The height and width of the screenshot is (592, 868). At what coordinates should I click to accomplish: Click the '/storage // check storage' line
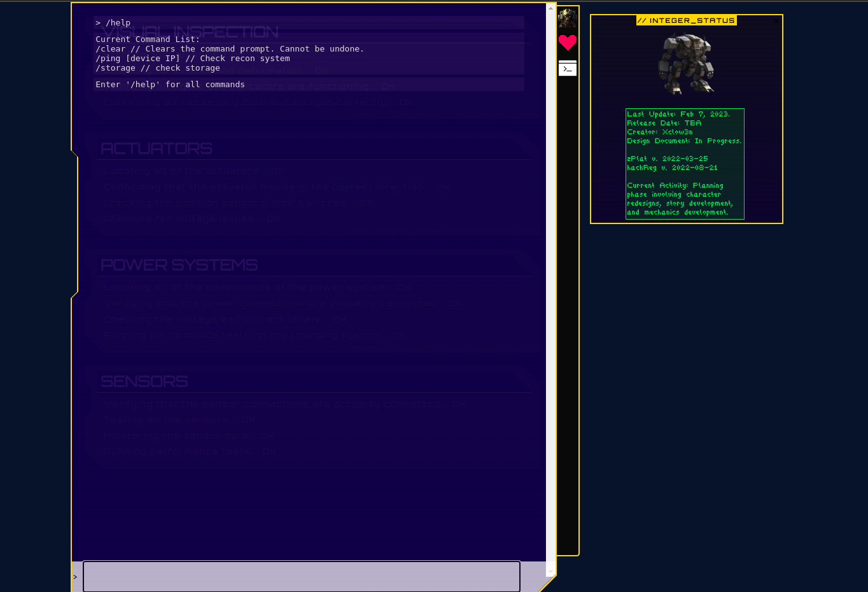pos(158,68)
